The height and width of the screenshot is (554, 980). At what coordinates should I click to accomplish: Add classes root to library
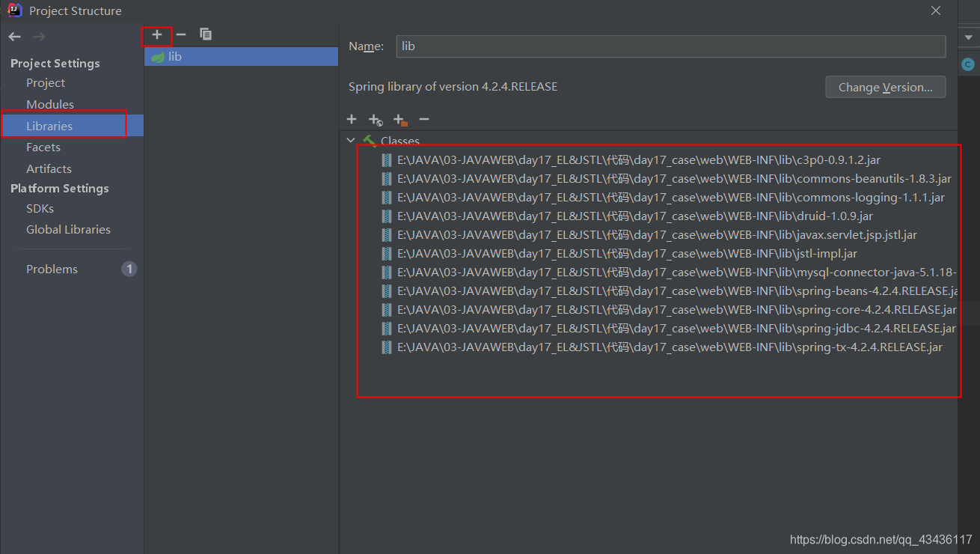[352, 119]
